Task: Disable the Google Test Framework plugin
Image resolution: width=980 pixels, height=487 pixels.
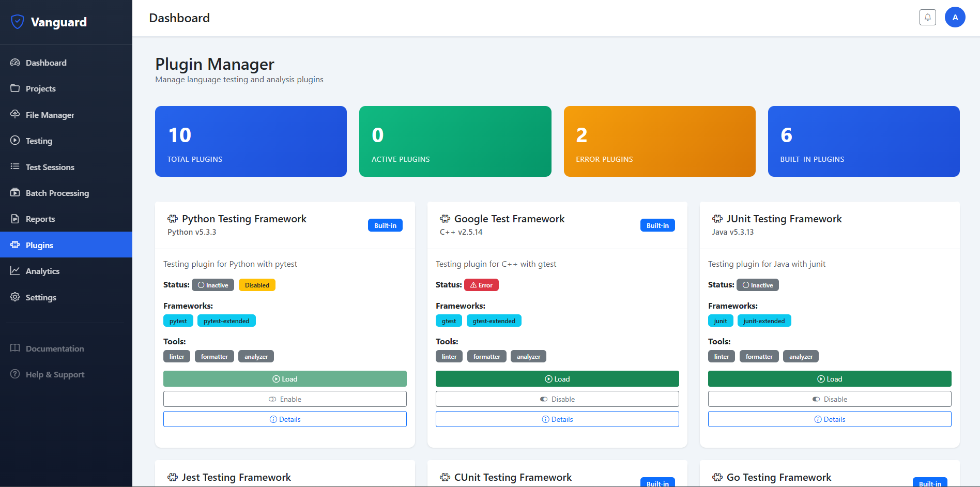Action: coord(557,399)
